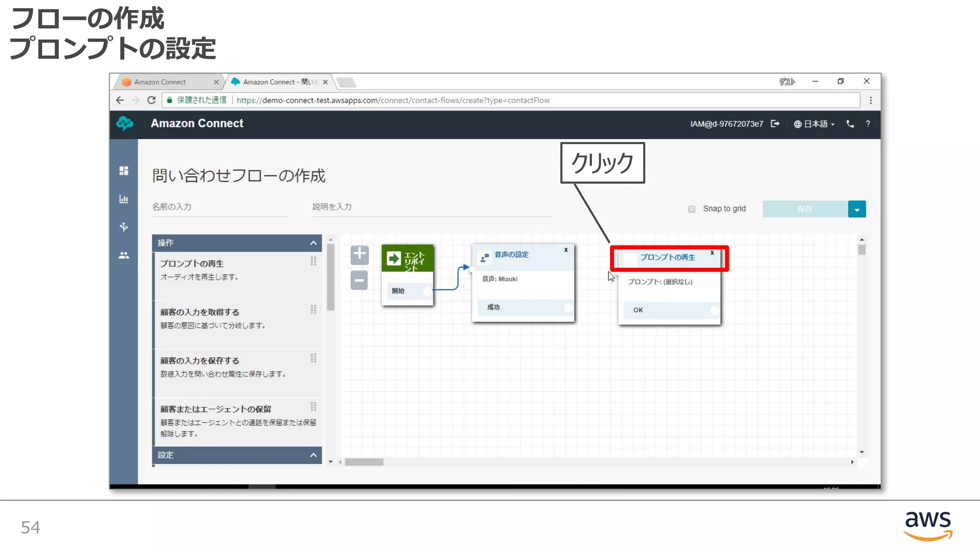
Task: Click the canvas horizontal scrollbar thumb
Action: pos(364,462)
